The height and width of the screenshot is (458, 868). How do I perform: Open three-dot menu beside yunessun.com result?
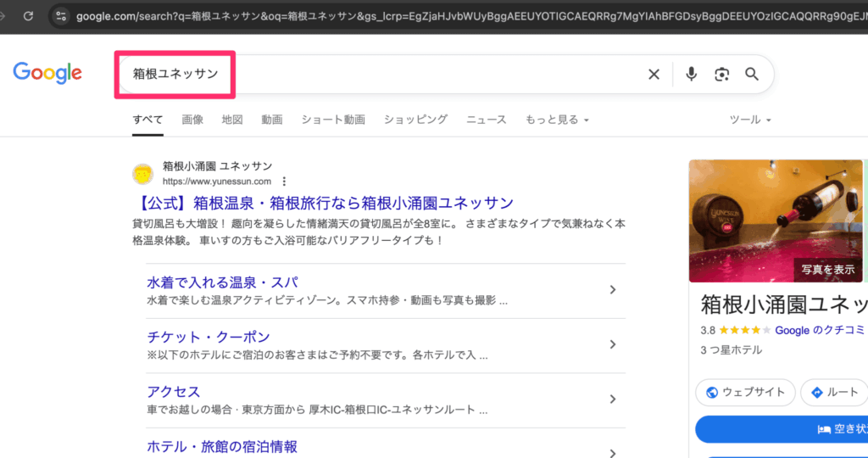click(x=284, y=182)
